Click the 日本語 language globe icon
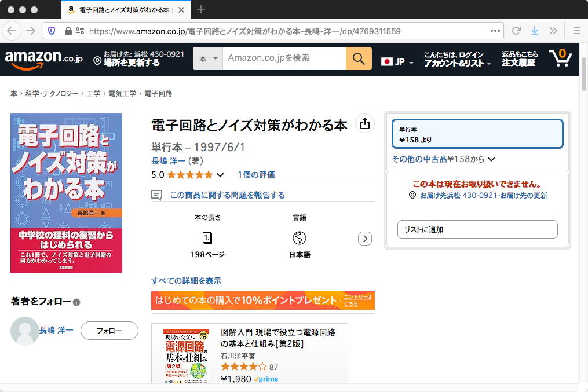 300,238
